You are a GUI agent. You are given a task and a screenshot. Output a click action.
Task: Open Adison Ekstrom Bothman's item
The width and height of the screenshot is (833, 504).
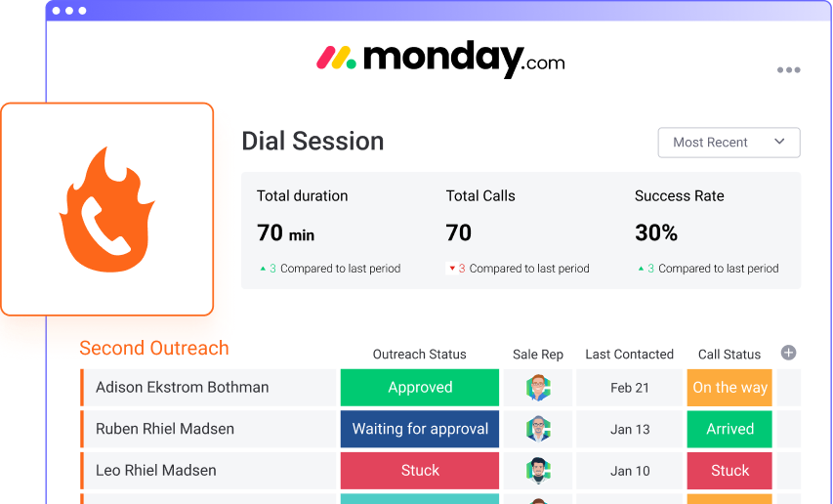(x=183, y=388)
